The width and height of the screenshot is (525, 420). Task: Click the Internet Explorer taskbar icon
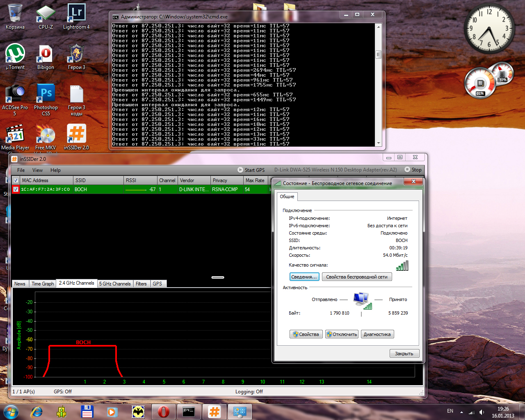[37, 411]
